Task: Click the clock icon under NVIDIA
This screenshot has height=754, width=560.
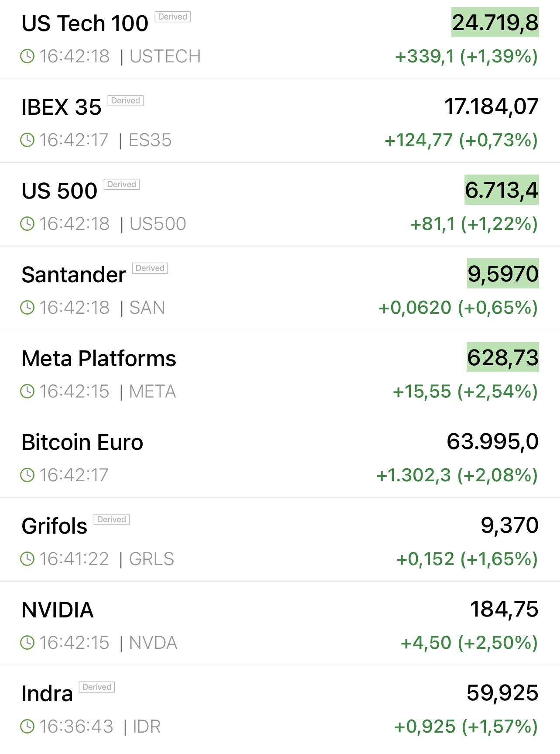Action: (x=27, y=643)
